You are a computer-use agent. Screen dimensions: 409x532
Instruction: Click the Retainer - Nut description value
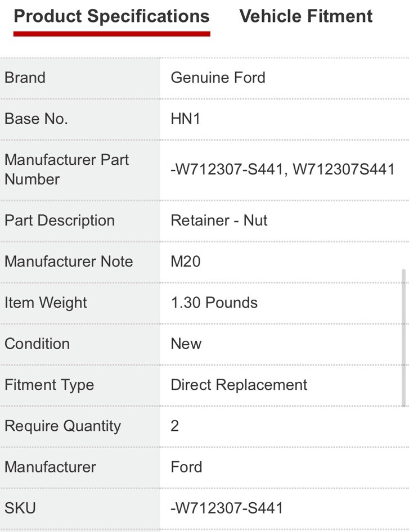pos(219,220)
